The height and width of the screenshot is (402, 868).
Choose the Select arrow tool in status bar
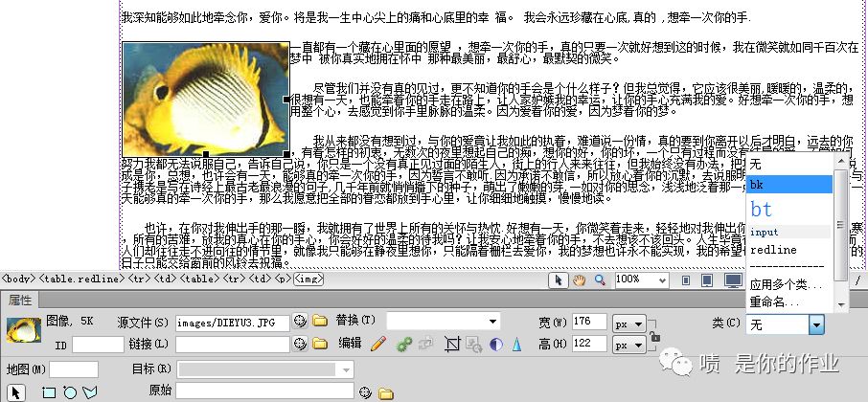pyautogui.click(x=558, y=280)
